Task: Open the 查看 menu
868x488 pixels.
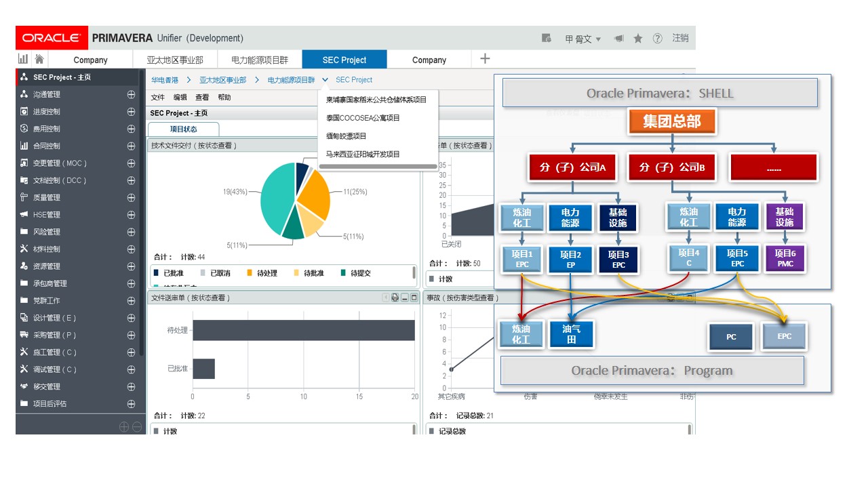Action: coord(202,97)
